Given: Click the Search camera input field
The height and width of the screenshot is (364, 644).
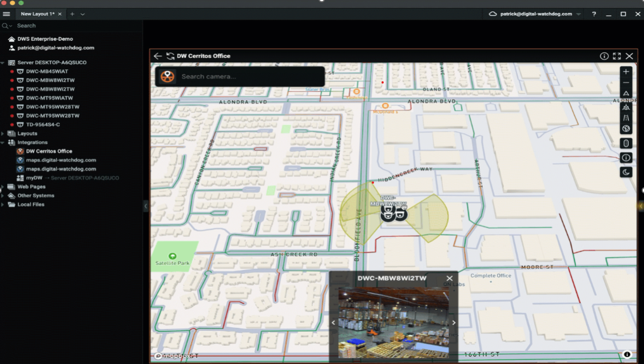Looking at the screenshot, I should (251, 77).
